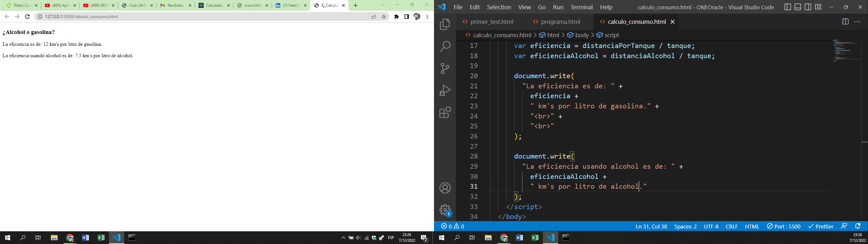The image size is (868, 244).
Task: Open Customize Layout in VS Code
Action: [818, 7]
